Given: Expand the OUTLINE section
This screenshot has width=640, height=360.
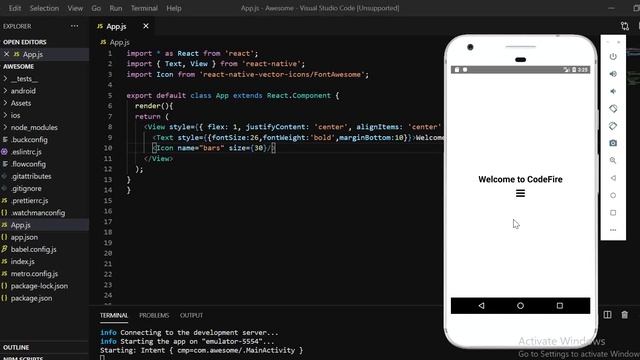Looking at the screenshot, I should [16, 348].
